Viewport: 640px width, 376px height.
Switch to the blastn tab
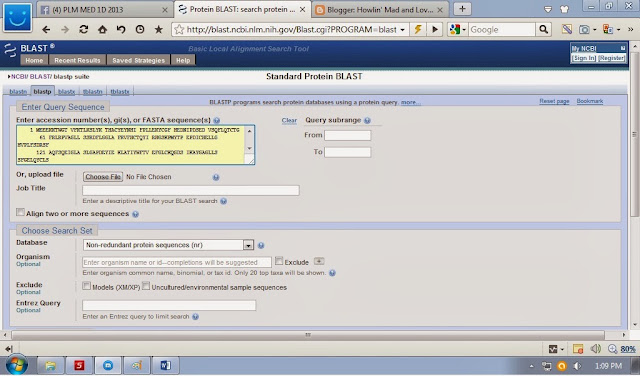pyautogui.click(x=18, y=92)
